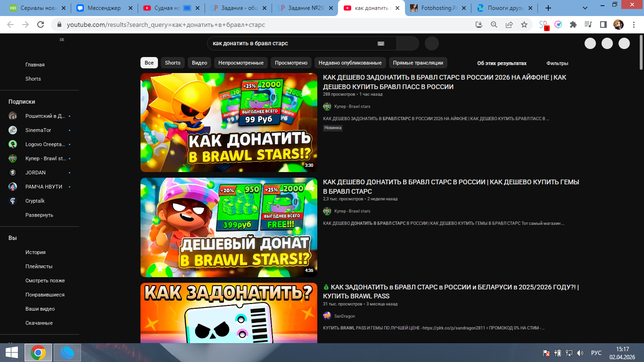644x362 pixels.
Task: Open История in the sidebar
Action: (x=35, y=252)
